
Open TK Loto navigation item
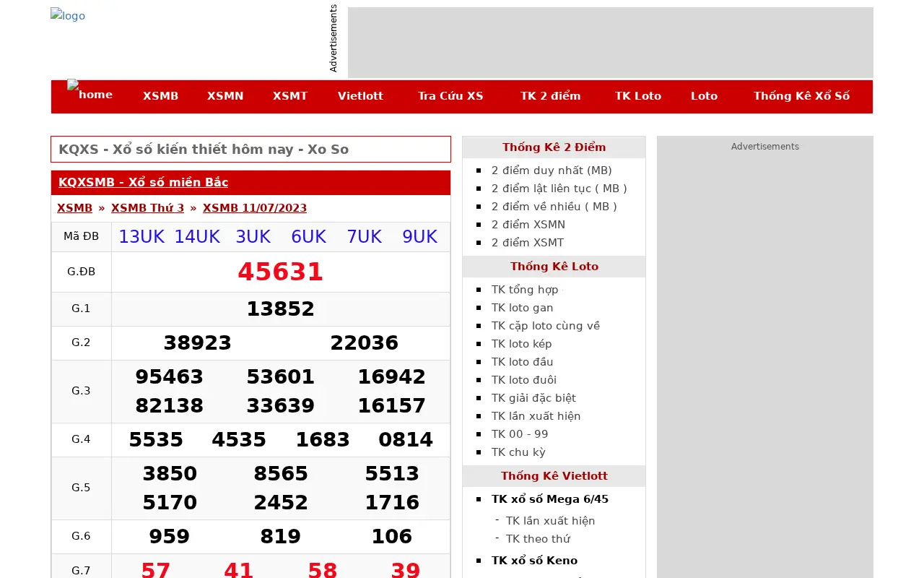[x=638, y=96]
